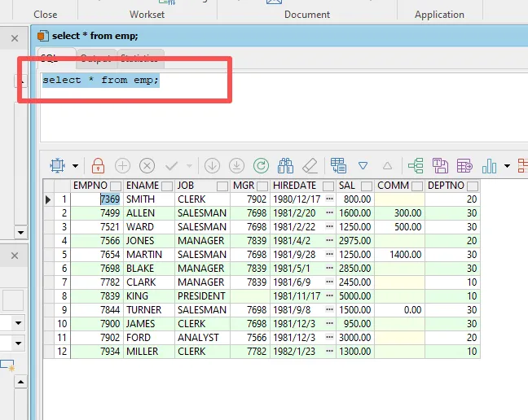The height and width of the screenshot is (420, 528).
Task: Click the single record view icon
Action: click(x=338, y=165)
